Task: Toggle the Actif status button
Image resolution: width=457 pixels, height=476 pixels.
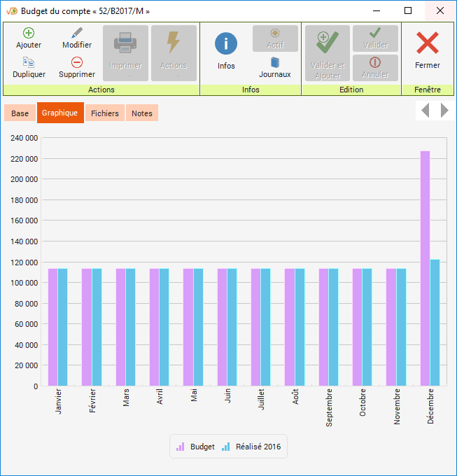Action: pyautogui.click(x=275, y=38)
